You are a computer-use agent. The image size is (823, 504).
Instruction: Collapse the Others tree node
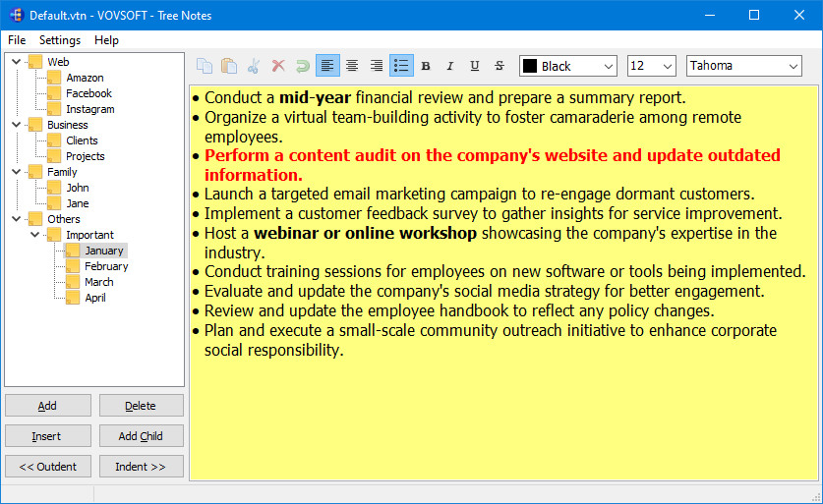(17, 219)
